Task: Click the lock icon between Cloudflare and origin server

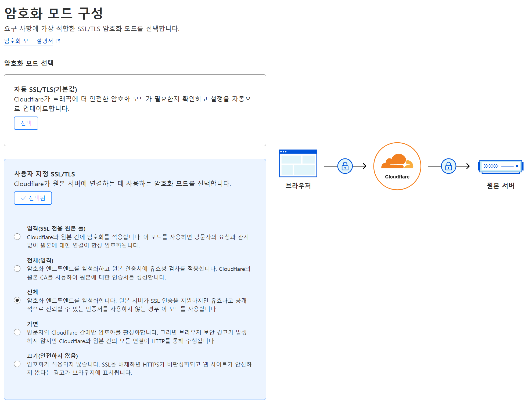Action: 448,166
